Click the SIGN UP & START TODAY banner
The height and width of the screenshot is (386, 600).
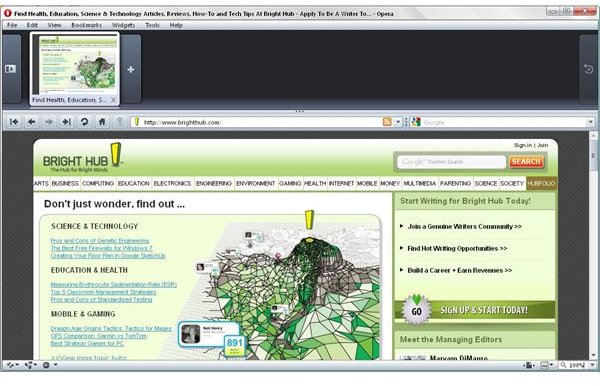474,310
